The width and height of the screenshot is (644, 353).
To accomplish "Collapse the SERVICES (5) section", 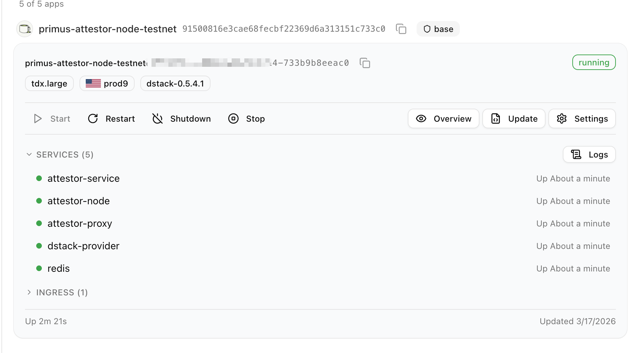I will tap(60, 155).
